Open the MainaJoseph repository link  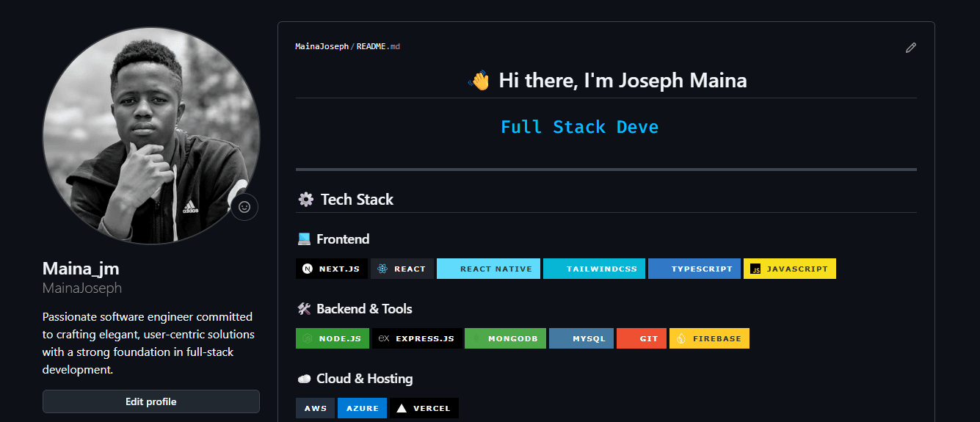[x=322, y=46]
